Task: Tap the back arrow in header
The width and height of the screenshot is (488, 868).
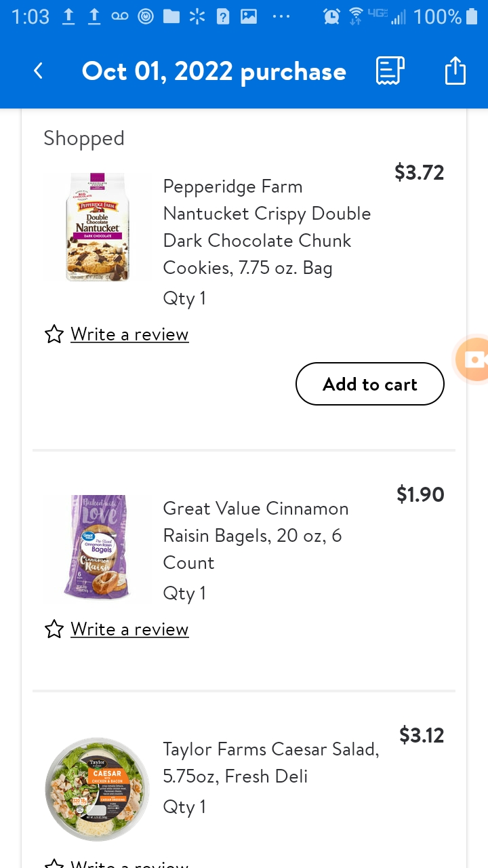Action: (39, 71)
